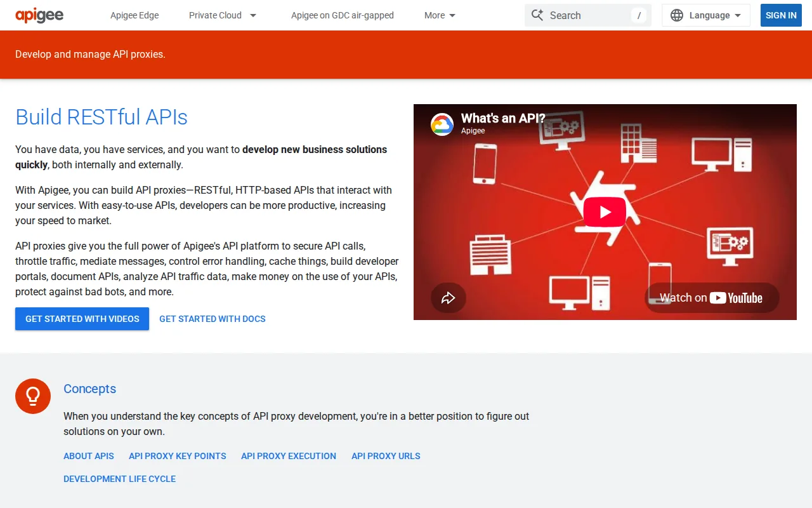Click Develop and manage API proxies banner text

click(x=90, y=55)
